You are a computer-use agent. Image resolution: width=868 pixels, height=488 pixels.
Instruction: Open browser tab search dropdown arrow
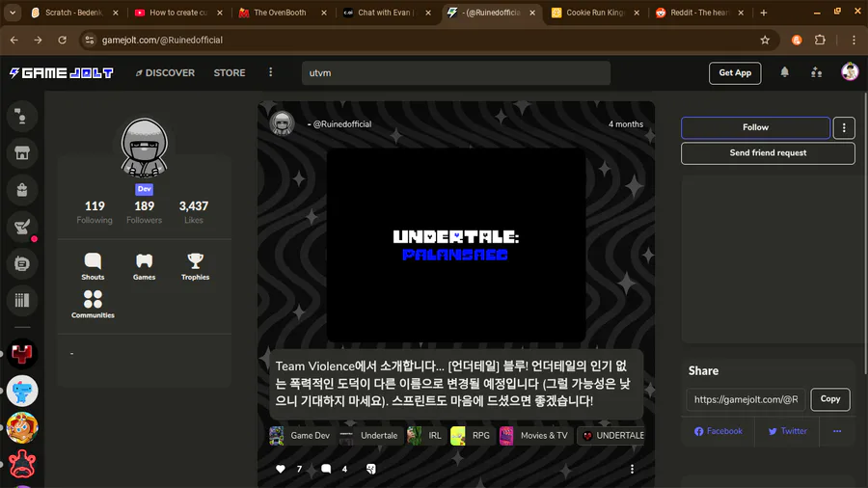click(x=13, y=13)
